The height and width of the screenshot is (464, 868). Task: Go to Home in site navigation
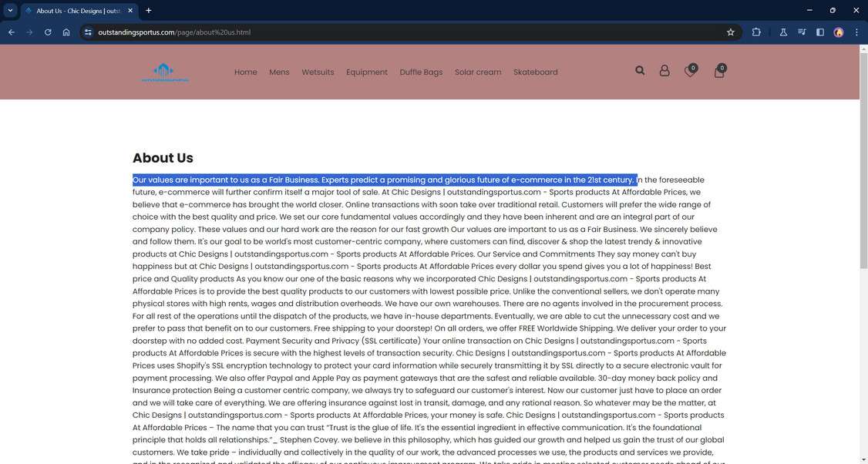click(245, 72)
